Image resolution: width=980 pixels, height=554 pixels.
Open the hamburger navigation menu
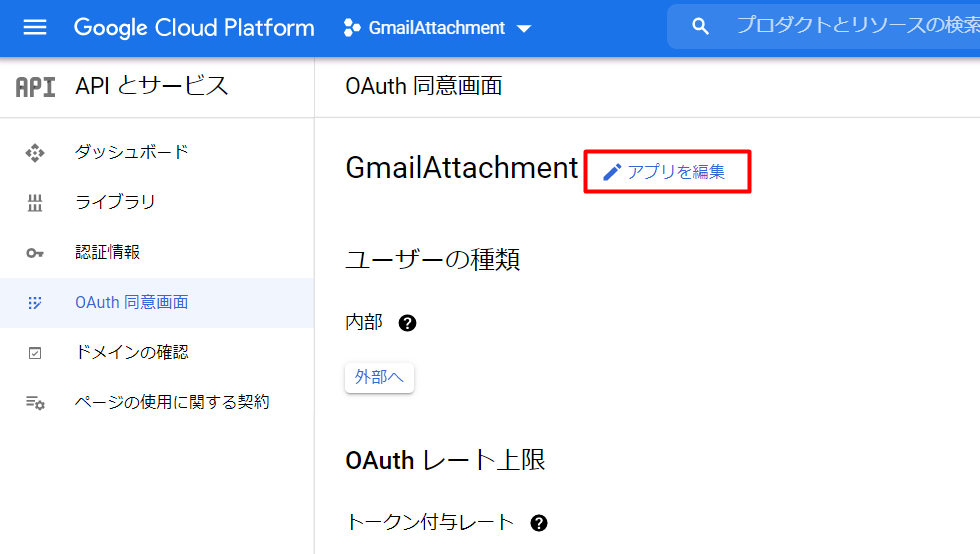35,28
